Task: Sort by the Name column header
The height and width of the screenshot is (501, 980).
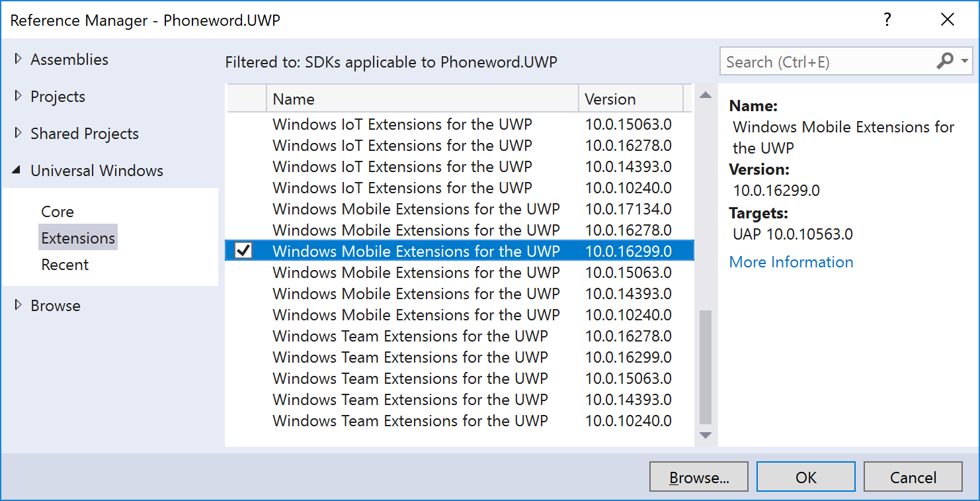Action: tap(423, 99)
